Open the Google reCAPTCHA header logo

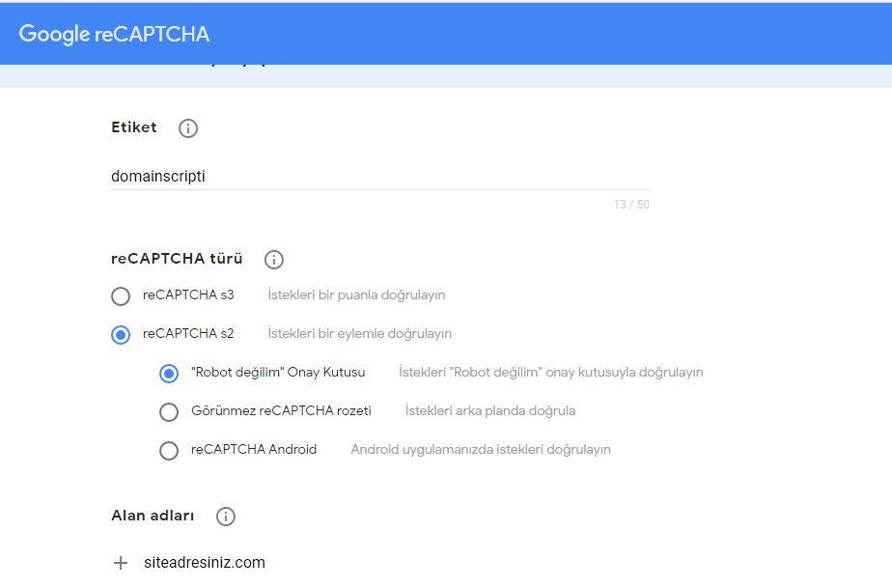[x=114, y=34]
